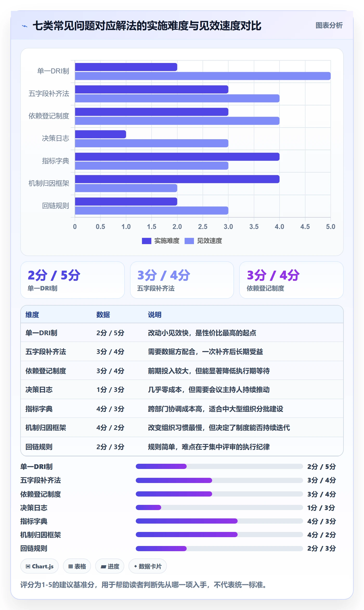Click 改动小见效快 description cell
364x610 pixels.
pyautogui.click(x=202, y=333)
